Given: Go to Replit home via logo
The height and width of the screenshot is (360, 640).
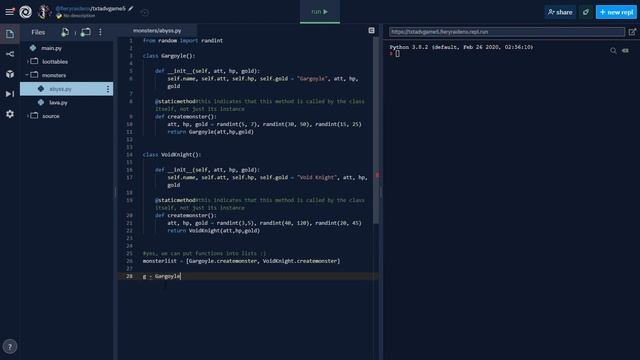Looking at the screenshot, I should [x=25, y=12].
